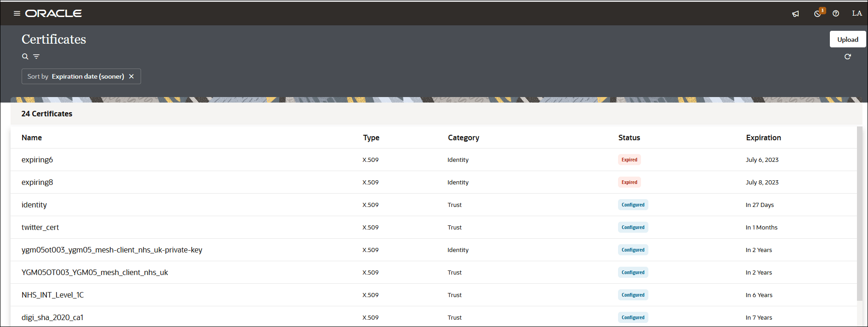This screenshot has height=327, width=868.
Task: Click Configured badge in identity row
Action: coord(633,205)
